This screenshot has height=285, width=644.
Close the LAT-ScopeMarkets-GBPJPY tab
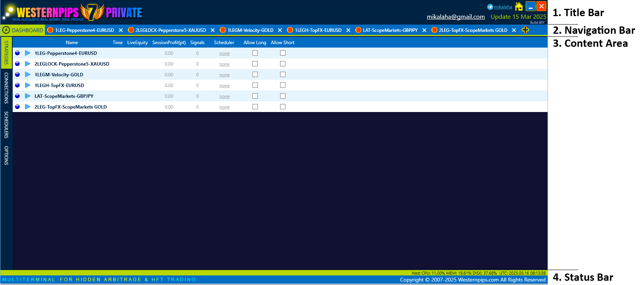pos(424,30)
